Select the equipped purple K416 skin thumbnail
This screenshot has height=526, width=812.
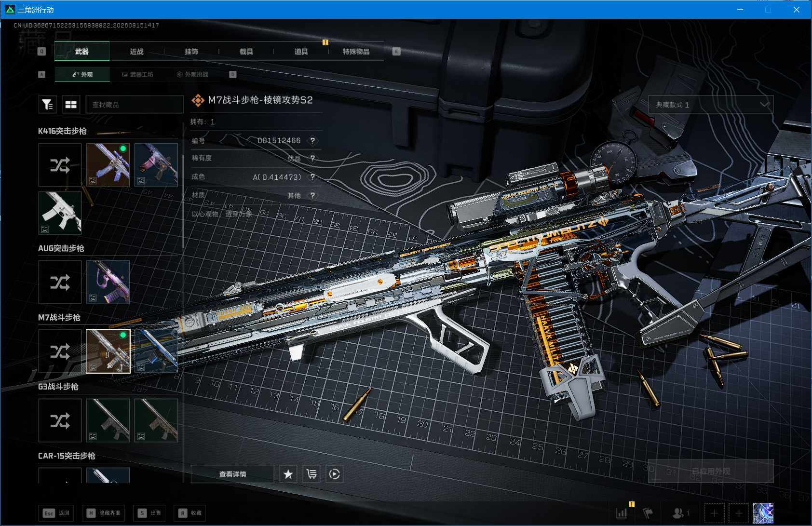click(108, 165)
